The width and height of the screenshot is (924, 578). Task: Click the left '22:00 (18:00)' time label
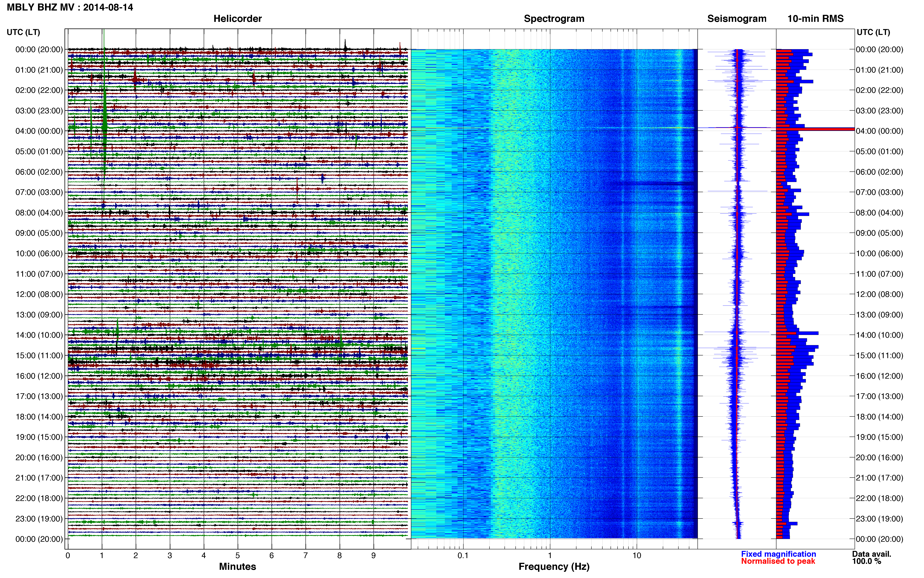click(x=39, y=498)
